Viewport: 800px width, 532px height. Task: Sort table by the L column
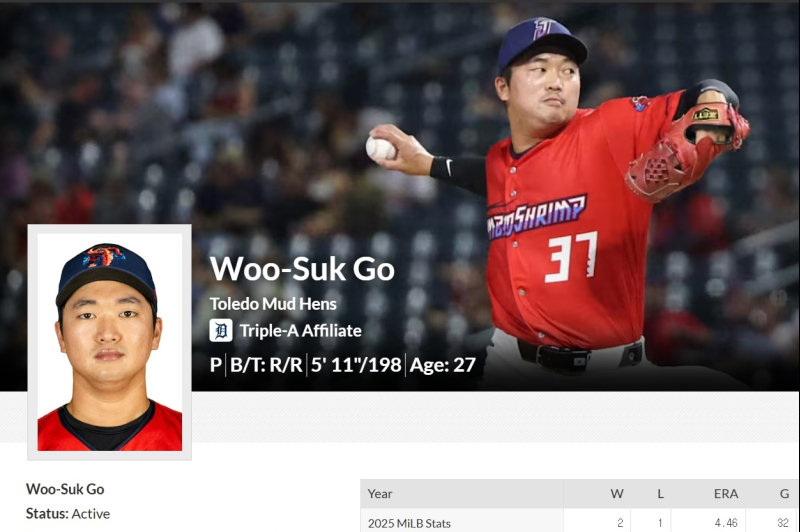coord(660,494)
